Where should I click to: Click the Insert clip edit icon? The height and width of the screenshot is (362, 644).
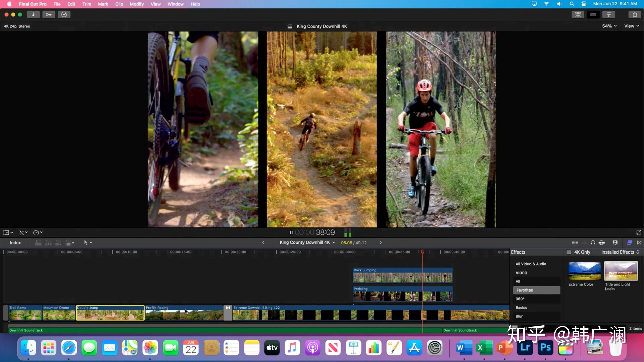point(48,243)
